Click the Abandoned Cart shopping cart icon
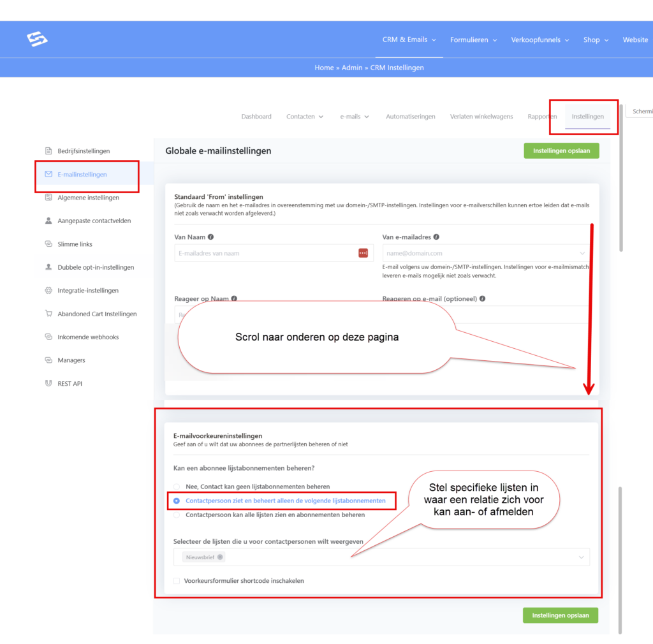The image size is (653, 644). pyautogui.click(x=48, y=314)
